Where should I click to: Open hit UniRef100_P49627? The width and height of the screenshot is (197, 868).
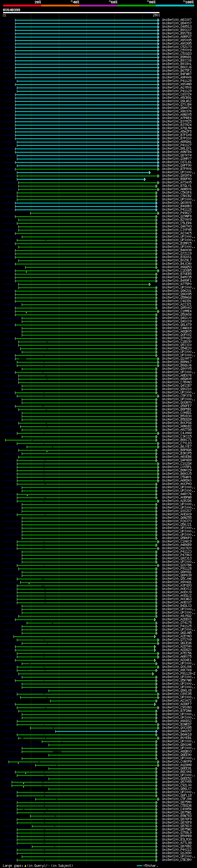point(177,213)
